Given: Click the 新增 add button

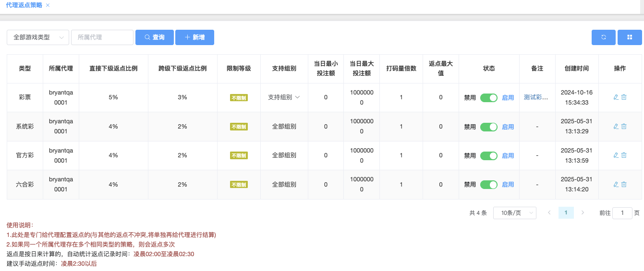Looking at the screenshot, I should [x=194, y=37].
